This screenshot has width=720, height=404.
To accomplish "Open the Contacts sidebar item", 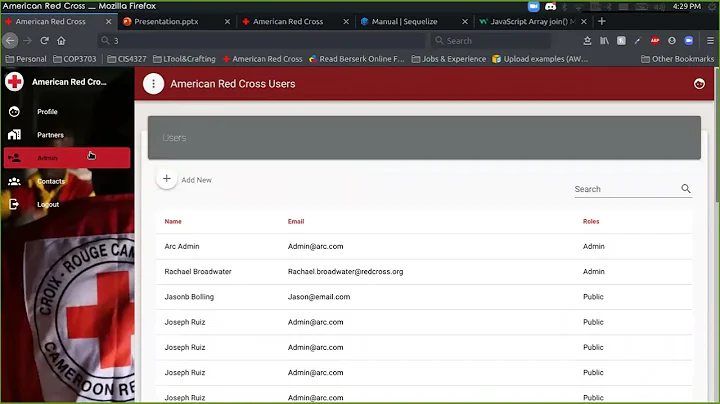I will pyautogui.click(x=67, y=181).
